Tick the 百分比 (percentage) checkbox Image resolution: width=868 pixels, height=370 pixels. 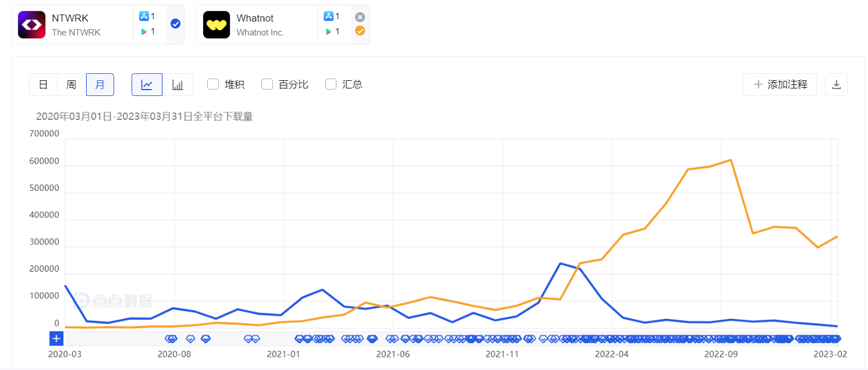coord(267,84)
